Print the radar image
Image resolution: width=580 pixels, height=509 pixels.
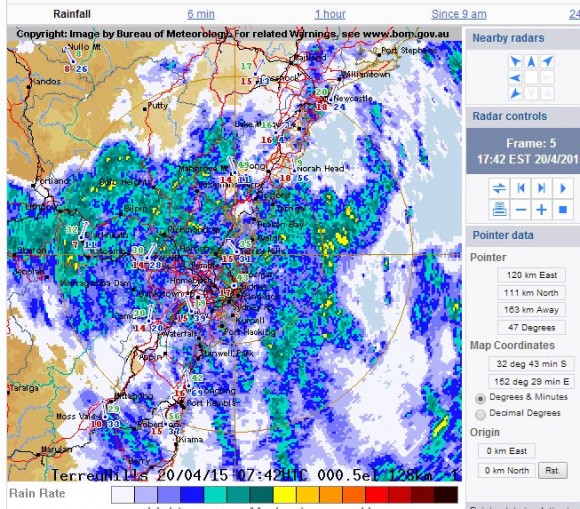(x=499, y=210)
